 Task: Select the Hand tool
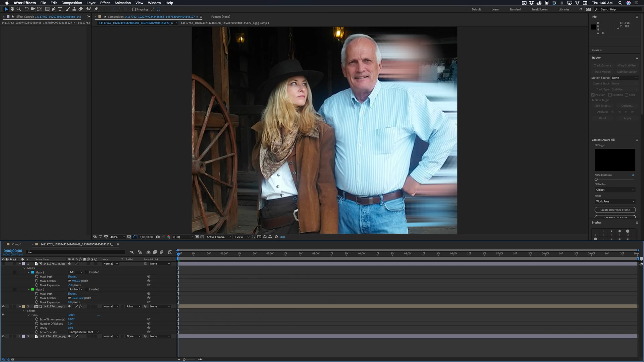click(x=12, y=9)
